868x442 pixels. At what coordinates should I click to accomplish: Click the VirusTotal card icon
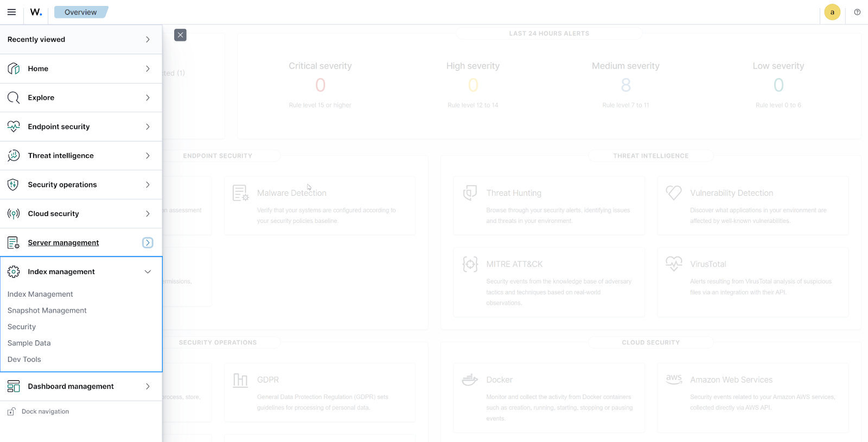point(674,264)
